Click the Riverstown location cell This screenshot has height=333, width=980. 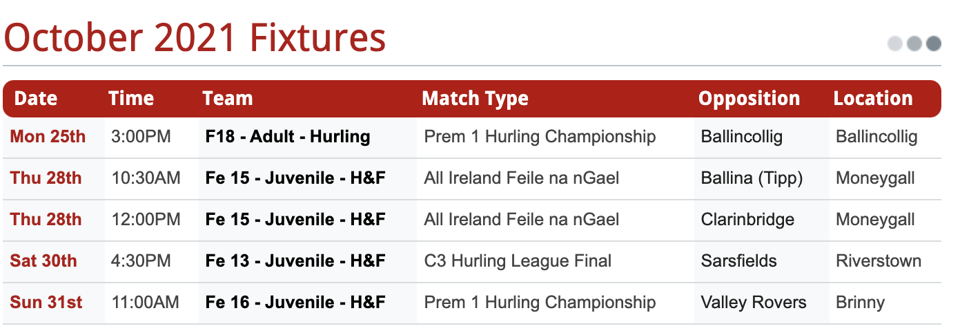(879, 261)
